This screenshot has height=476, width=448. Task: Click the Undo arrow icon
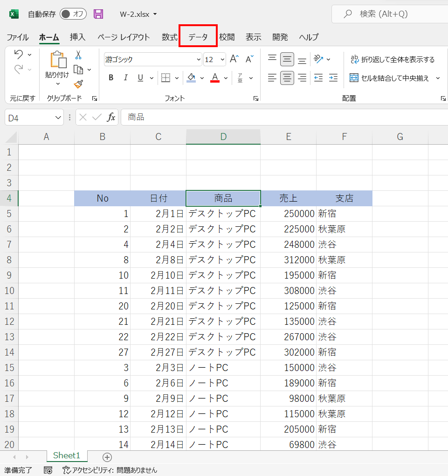(x=18, y=55)
